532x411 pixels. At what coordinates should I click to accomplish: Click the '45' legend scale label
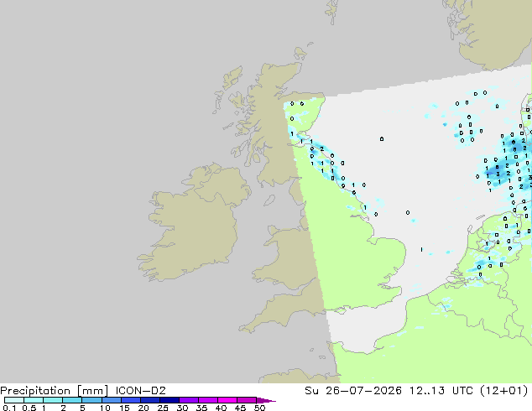pyautogui.click(x=240, y=408)
